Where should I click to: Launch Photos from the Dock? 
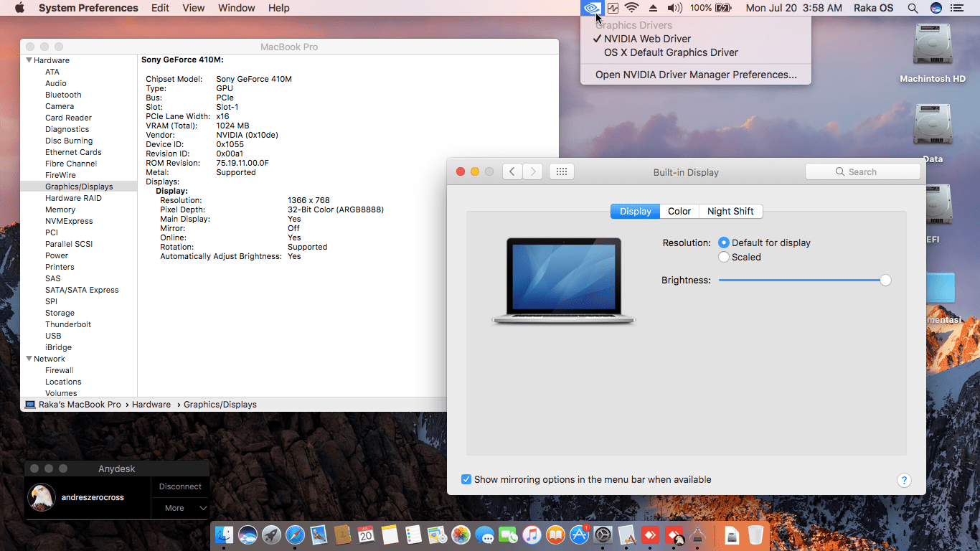(x=461, y=534)
